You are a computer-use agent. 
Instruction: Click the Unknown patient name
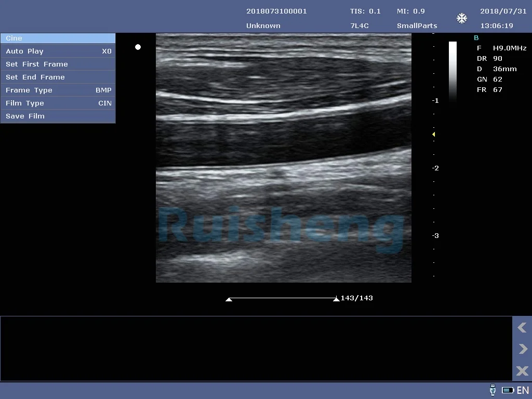(263, 26)
